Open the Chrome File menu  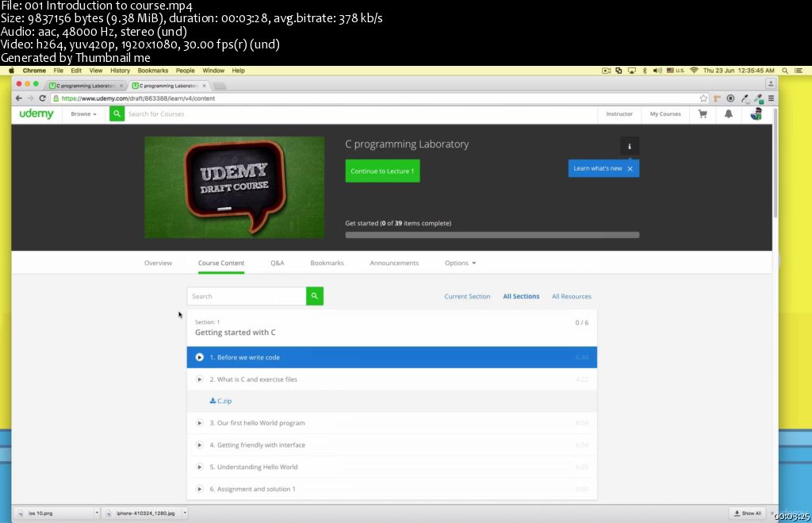pos(59,71)
